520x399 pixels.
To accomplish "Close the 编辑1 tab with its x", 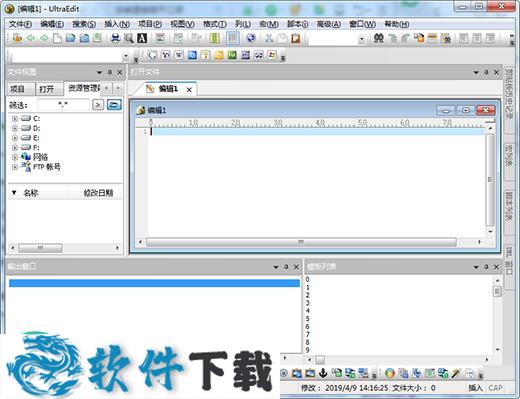I will click(189, 89).
